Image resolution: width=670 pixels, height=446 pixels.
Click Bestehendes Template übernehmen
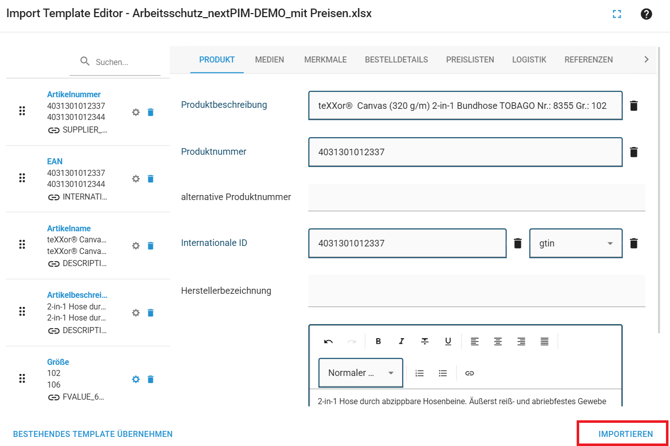[x=93, y=434]
